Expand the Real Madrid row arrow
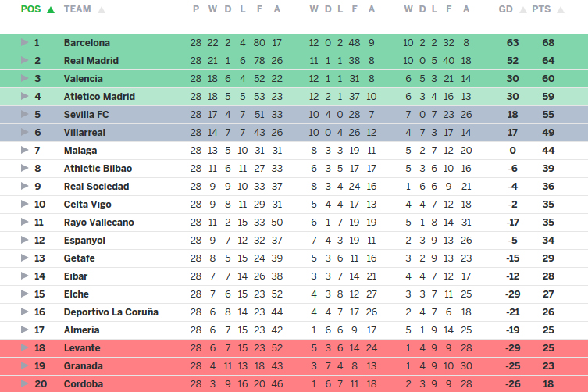Image resolution: width=588 pixels, height=392 pixels. [25, 61]
